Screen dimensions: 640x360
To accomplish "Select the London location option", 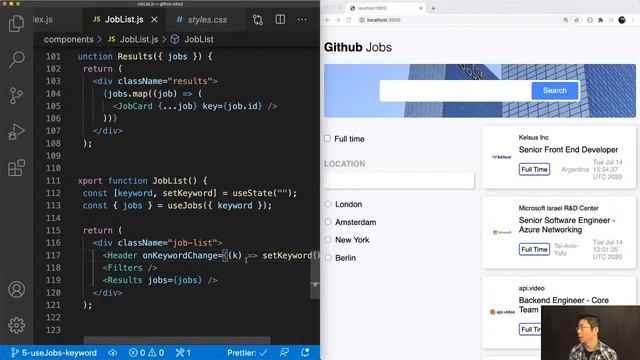I will click(328, 204).
